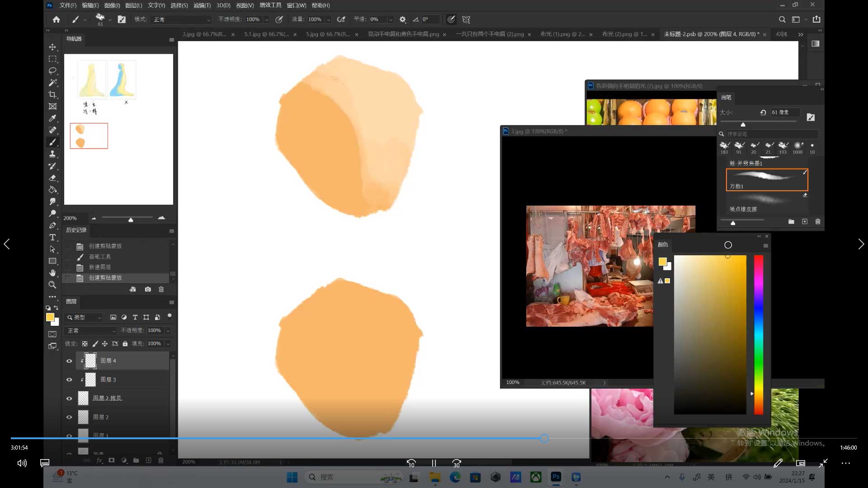
Task: Select the Crop tool
Action: click(x=52, y=94)
